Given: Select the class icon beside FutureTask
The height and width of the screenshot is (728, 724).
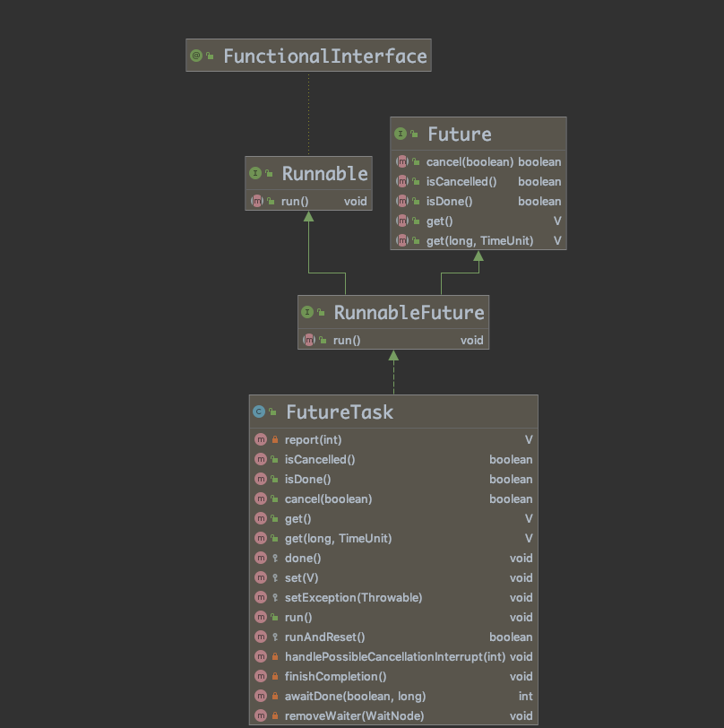Looking at the screenshot, I should tap(262, 410).
